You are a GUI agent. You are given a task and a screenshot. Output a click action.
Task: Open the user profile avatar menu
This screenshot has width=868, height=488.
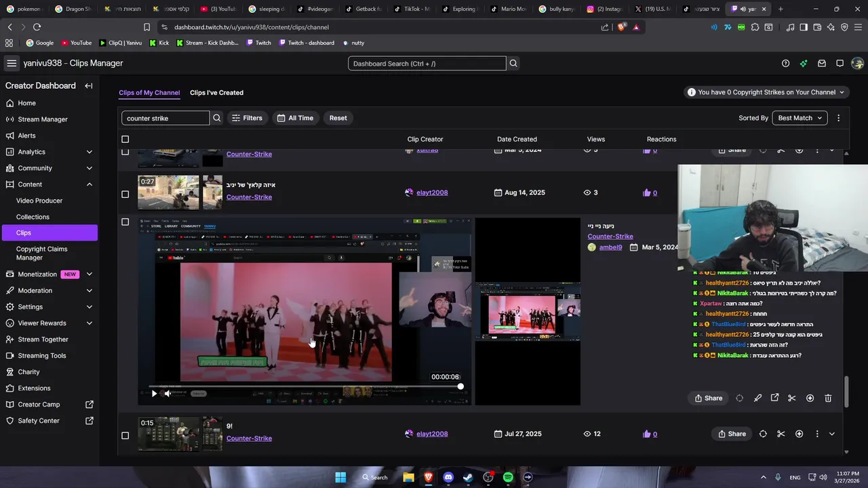click(x=858, y=63)
